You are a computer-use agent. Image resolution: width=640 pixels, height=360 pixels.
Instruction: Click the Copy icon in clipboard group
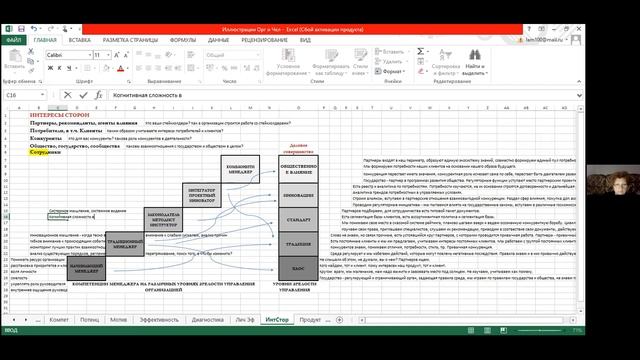[31, 61]
